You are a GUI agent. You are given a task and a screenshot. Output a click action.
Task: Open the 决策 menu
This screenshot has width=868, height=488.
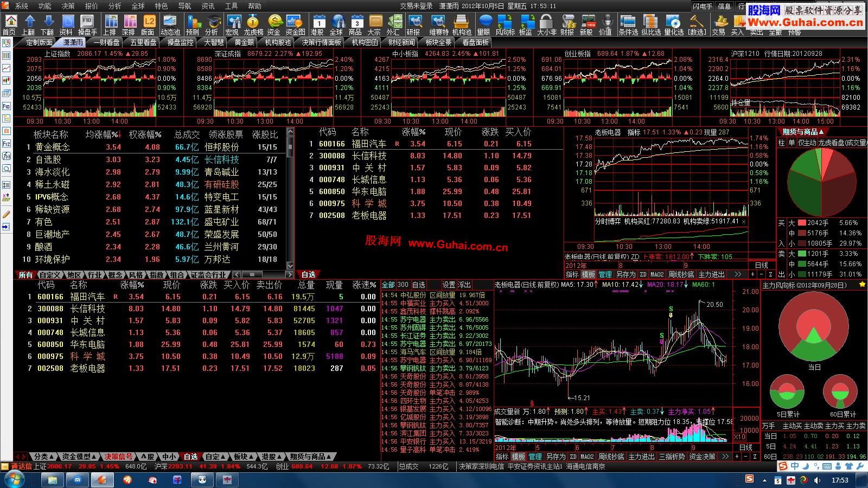coord(68,6)
